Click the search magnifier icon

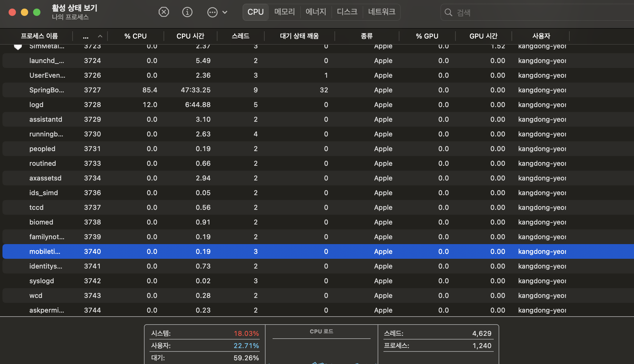click(448, 12)
